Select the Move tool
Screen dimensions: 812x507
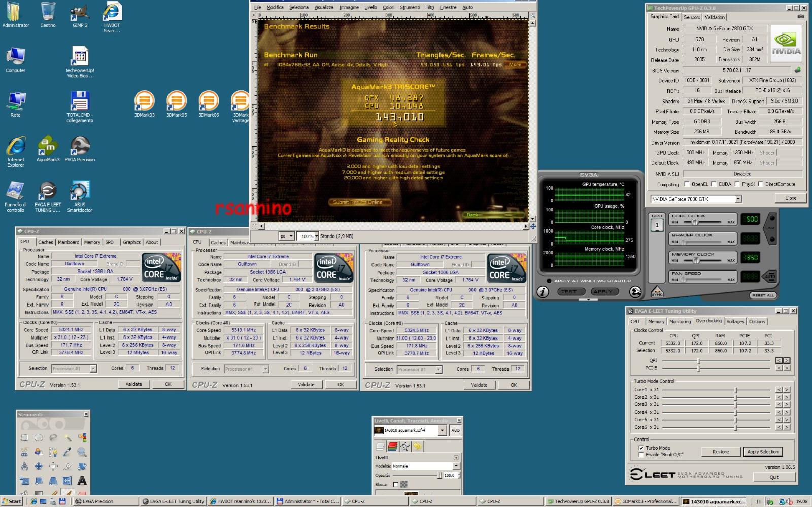39,466
